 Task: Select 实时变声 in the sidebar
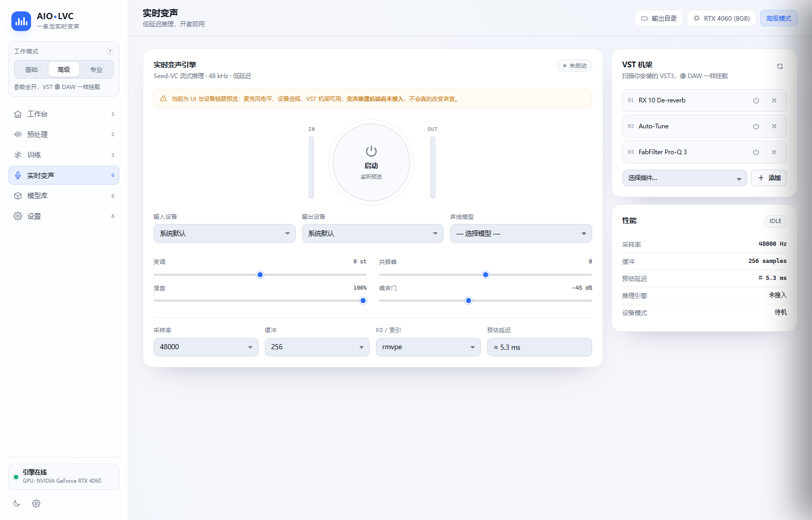(x=64, y=175)
